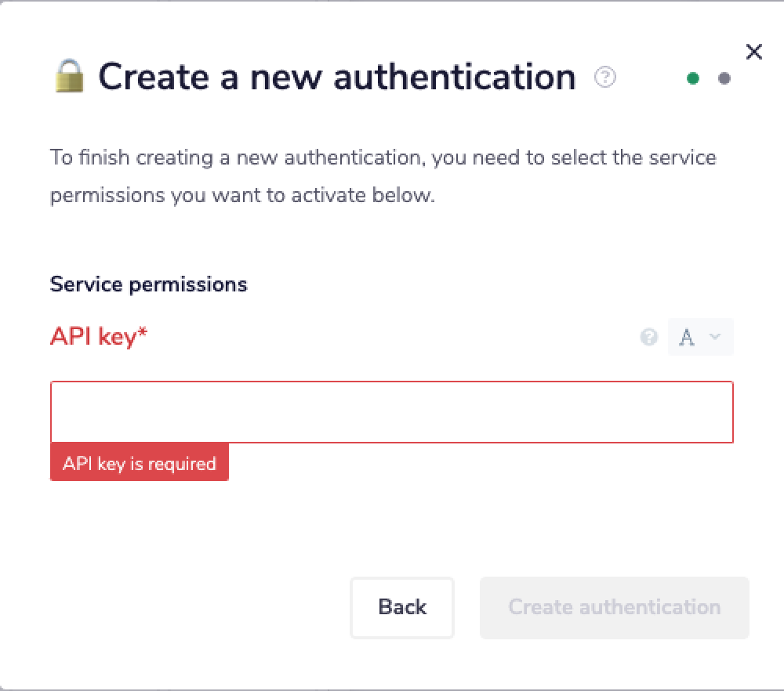
Task: Click the right end of the API key field
Action: coord(706,412)
